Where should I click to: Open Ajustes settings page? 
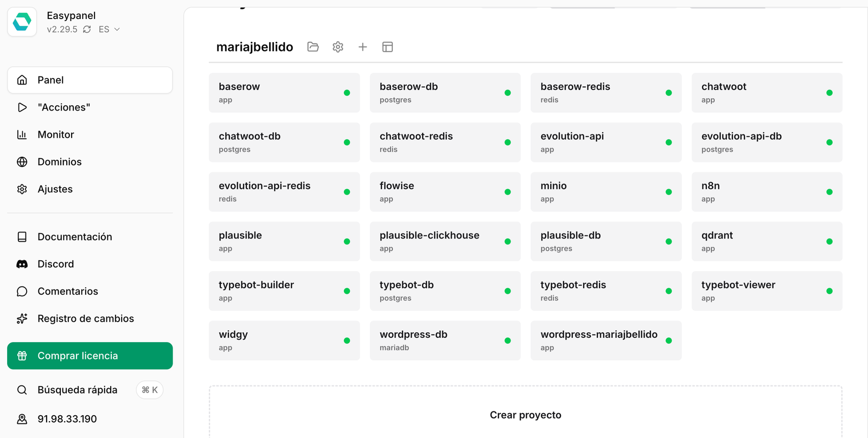click(90, 189)
